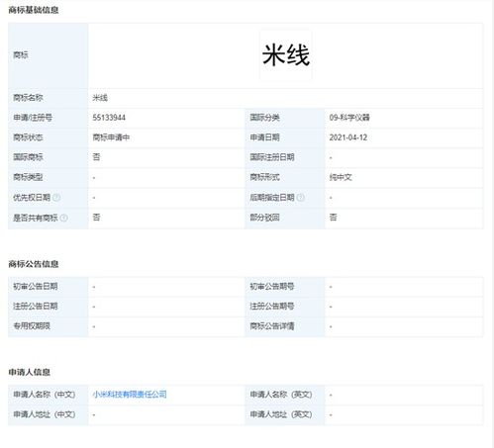494x448 pixels.
Task: Click the help icon beside 后期指定日期
Action: (300, 198)
